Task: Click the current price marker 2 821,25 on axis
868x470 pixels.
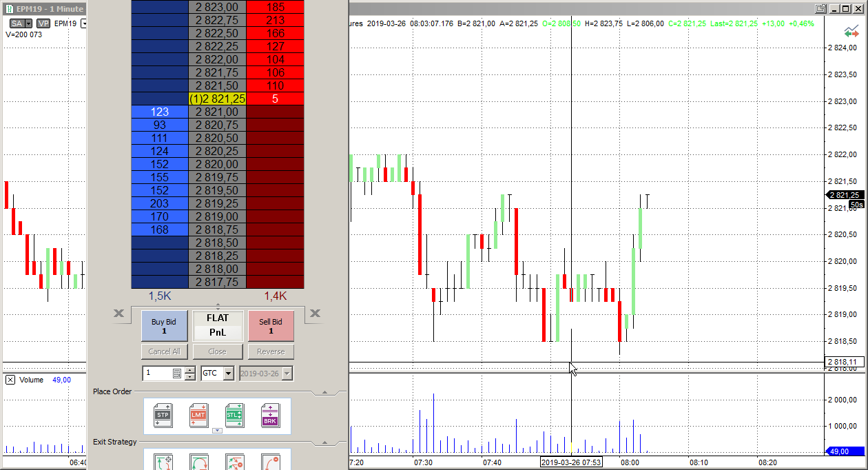Action: (845, 195)
